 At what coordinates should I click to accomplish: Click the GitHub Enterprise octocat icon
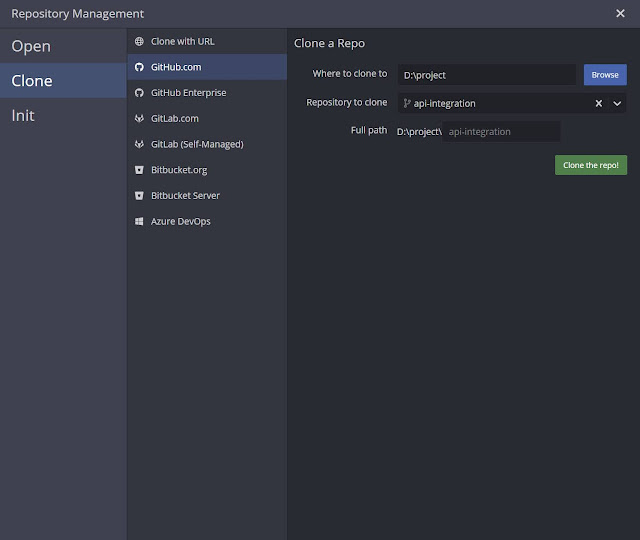(x=139, y=93)
